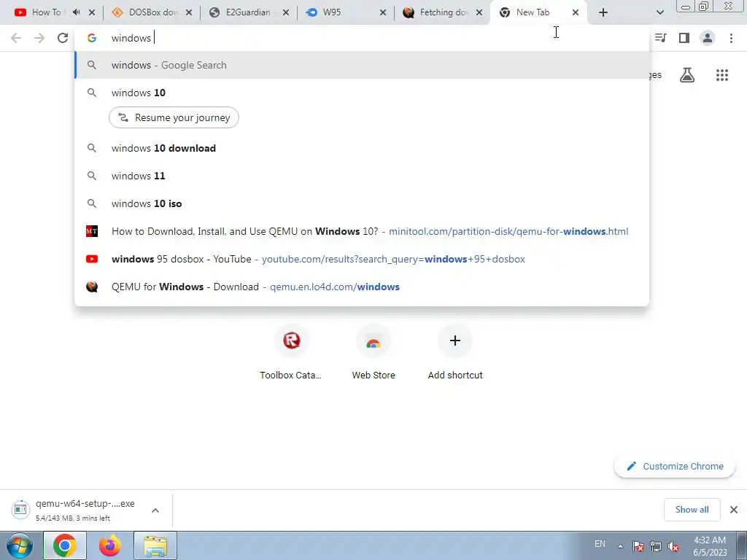The width and height of the screenshot is (747, 560).
Task: Open the taskbar clock showing 4:32 AM
Action: (x=710, y=546)
